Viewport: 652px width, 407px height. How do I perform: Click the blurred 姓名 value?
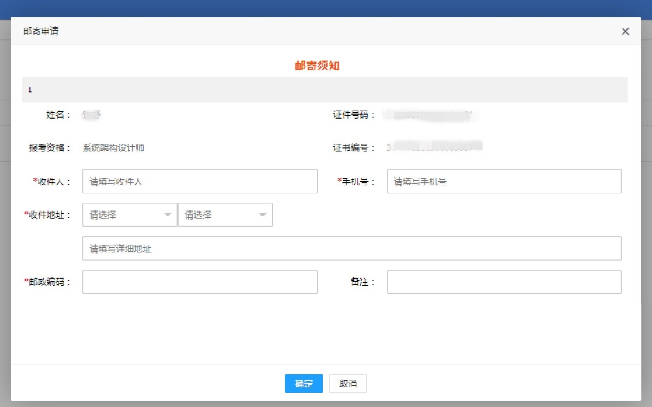pos(97,115)
